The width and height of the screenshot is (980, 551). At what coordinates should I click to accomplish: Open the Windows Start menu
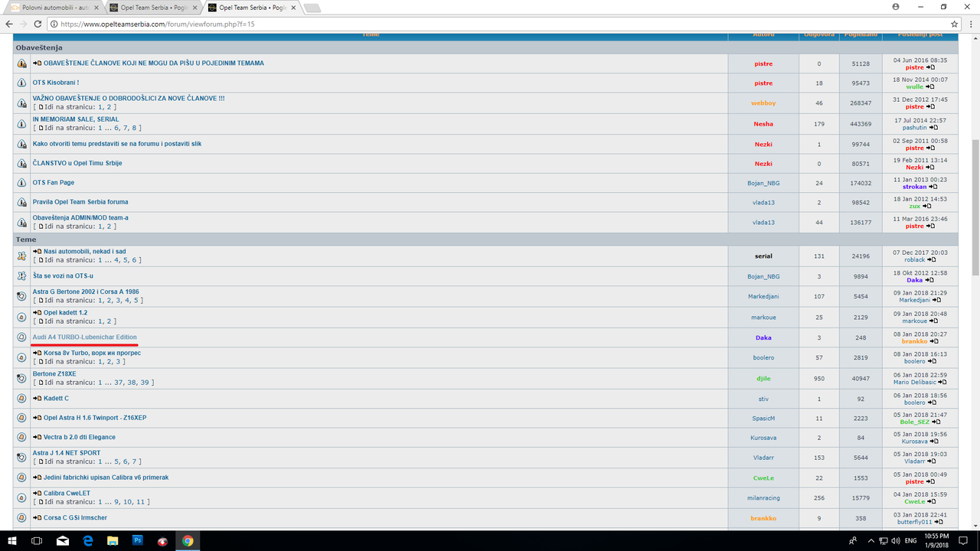(x=11, y=540)
